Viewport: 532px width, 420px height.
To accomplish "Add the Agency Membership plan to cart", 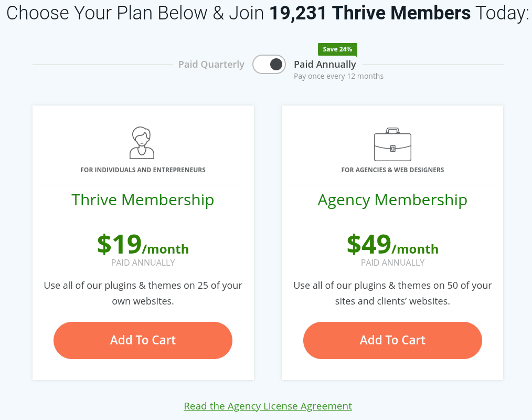I will 392,340.
